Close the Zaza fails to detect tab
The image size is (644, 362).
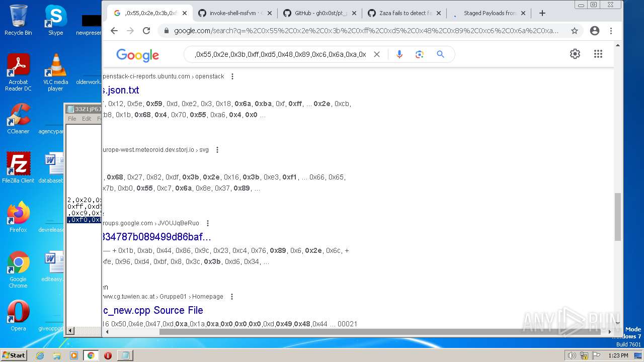tap(439, 13)
